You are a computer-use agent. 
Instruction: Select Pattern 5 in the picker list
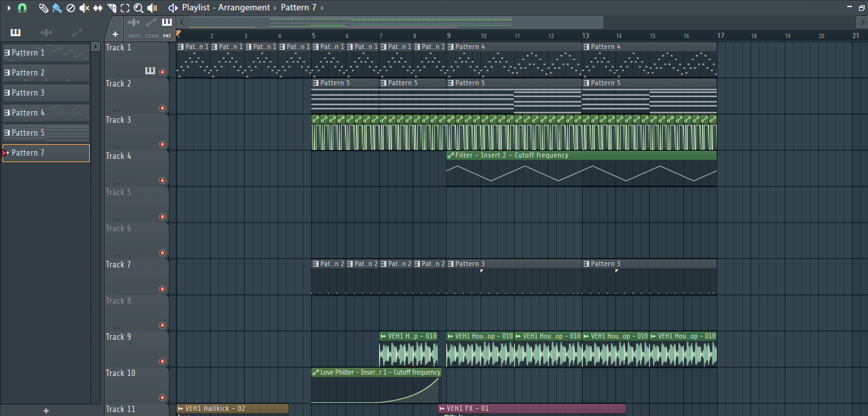[x=46, y=133]
